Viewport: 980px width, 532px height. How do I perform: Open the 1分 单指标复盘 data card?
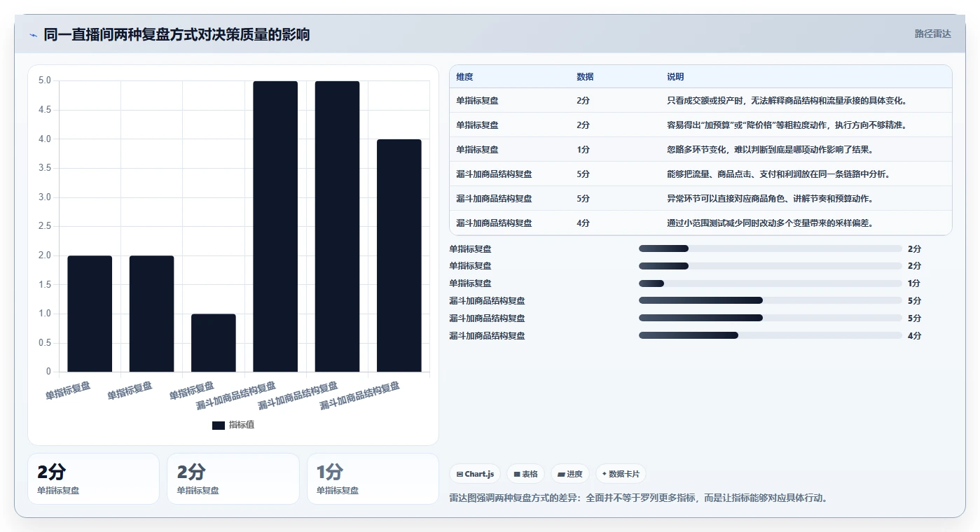tap(373, 479)
